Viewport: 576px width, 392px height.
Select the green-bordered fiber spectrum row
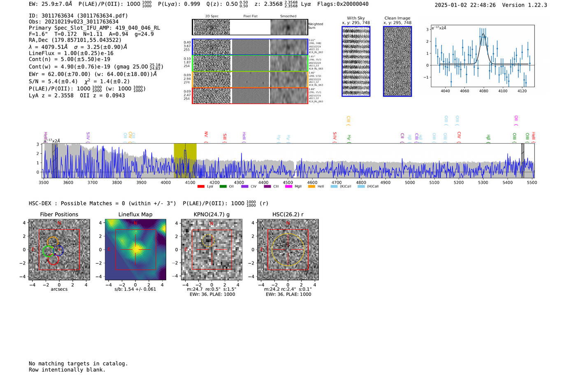(x=250, y=63)
